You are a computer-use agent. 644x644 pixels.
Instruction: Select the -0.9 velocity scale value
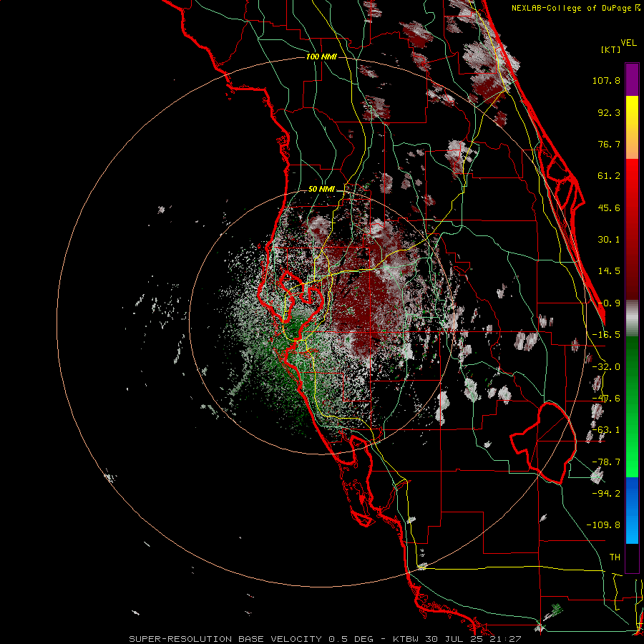pos(609,303)
